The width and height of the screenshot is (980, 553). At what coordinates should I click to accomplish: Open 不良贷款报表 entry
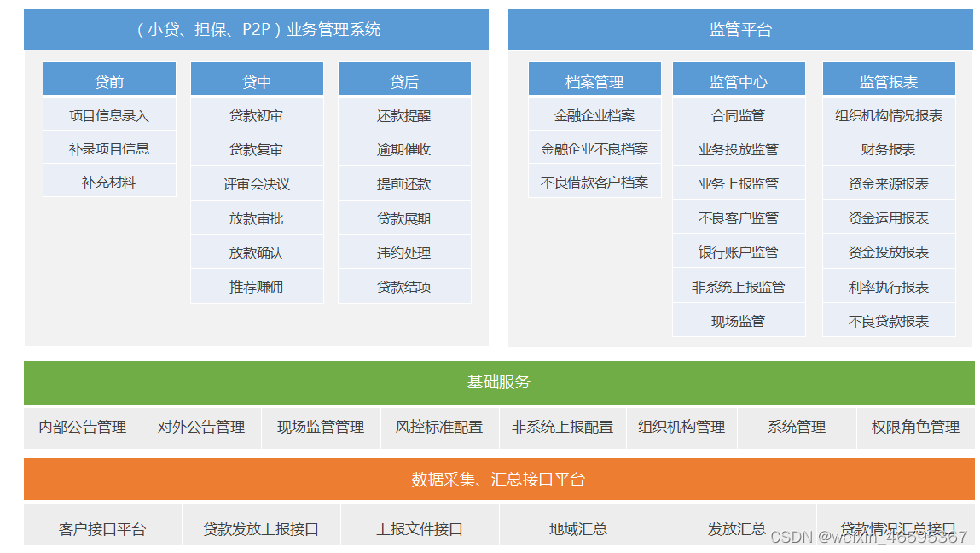pos(889,321)
